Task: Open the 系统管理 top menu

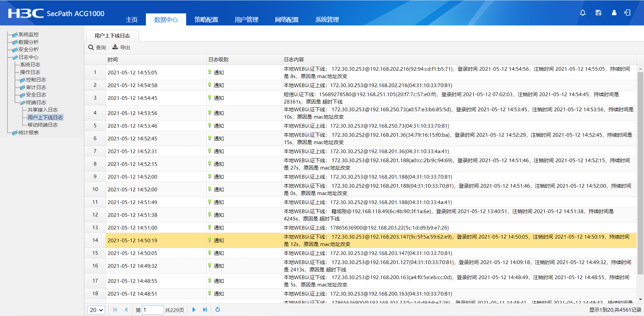Action: (x=327, y=20)
